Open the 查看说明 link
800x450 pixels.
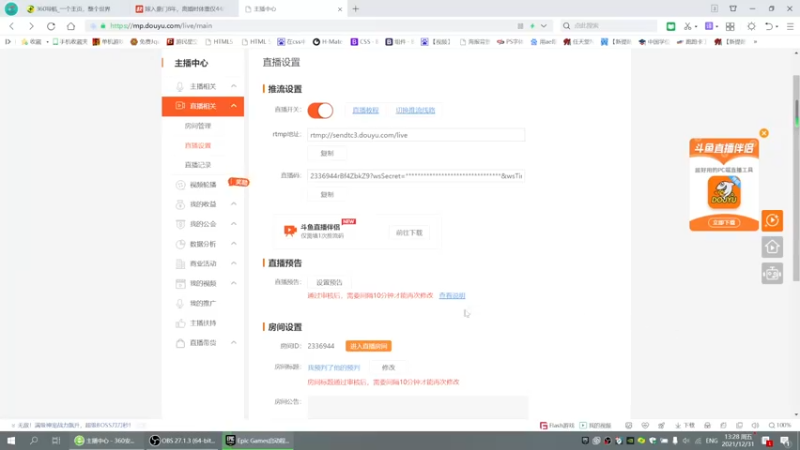(x=452, y=295)
